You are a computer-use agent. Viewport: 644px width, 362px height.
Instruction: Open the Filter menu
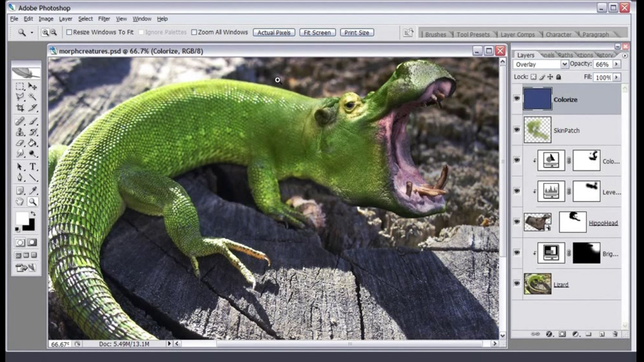tap(104, 19)
